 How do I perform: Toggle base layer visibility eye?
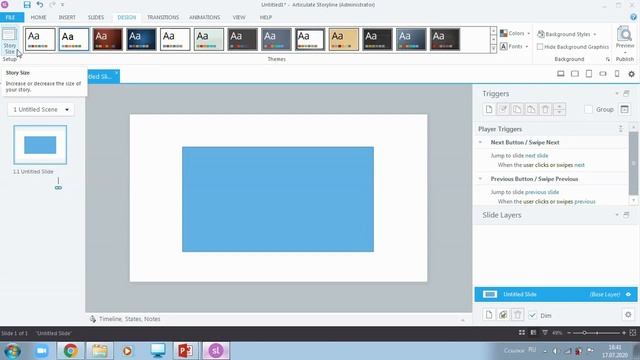[628, 294]
